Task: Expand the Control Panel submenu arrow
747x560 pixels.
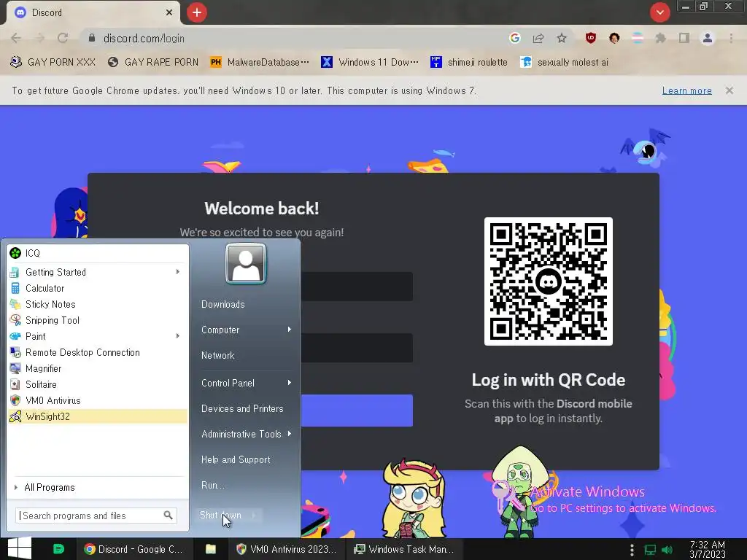Action: pyautogui.click(x=289, y=383)
